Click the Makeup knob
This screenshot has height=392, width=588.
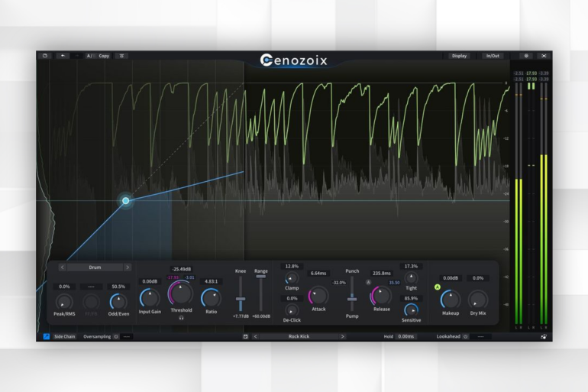[x=451, y=300]
